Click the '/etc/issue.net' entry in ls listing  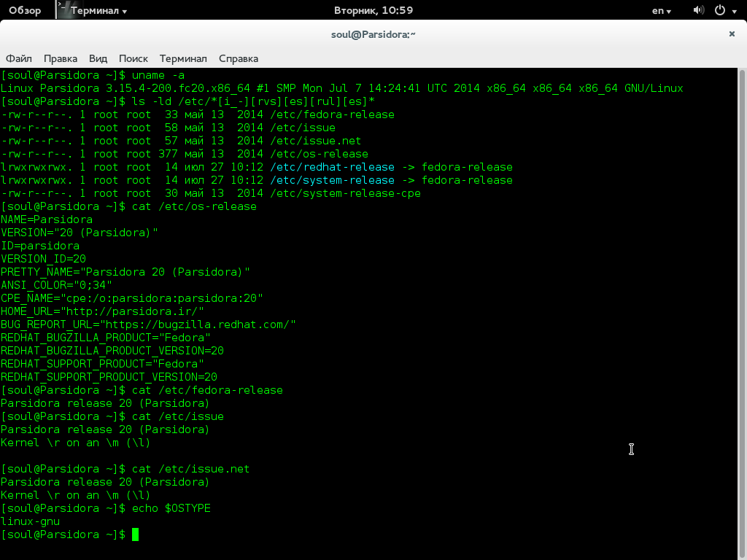(x=315, y=141)
